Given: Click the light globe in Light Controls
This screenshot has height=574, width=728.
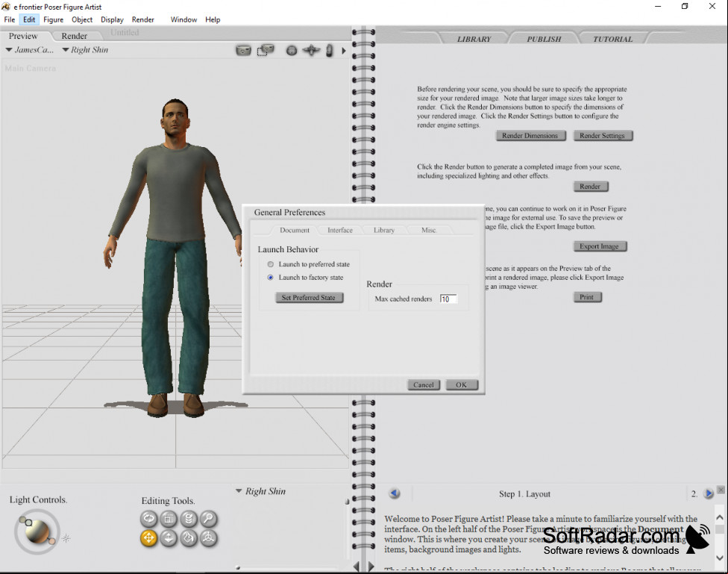Looking at the screenshot, I should tap(37, 532).
